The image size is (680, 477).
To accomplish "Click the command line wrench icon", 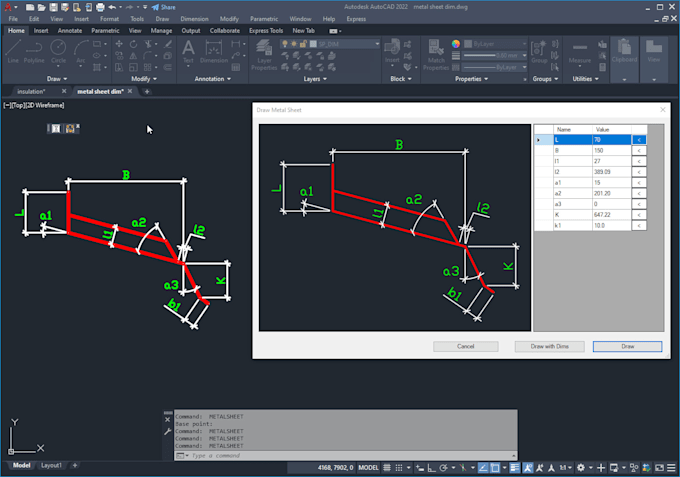I will point(168,431).
